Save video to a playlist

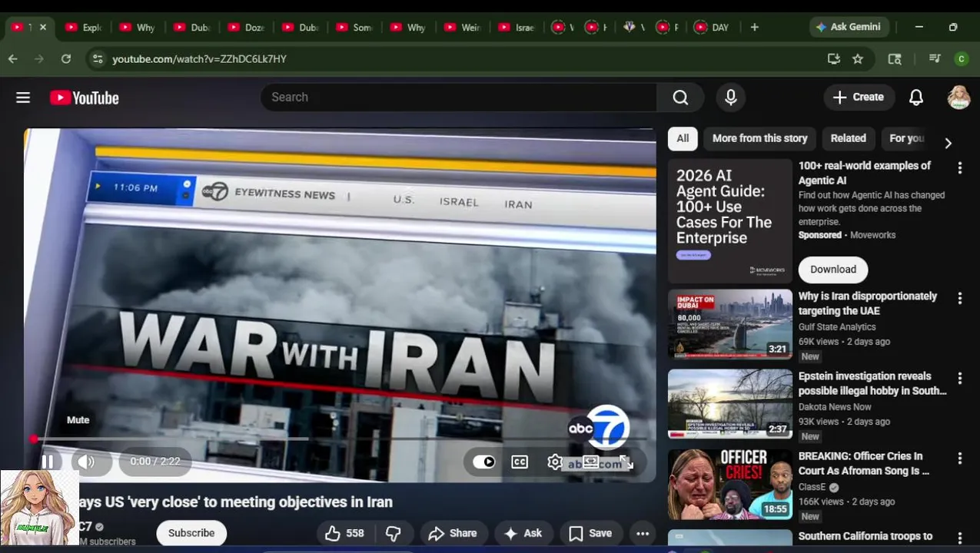pos(590,533)
